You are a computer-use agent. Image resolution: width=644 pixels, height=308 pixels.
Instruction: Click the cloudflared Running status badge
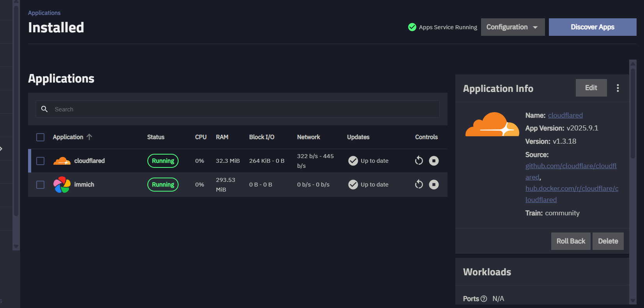pyautogui.click(x=163, y=161)
